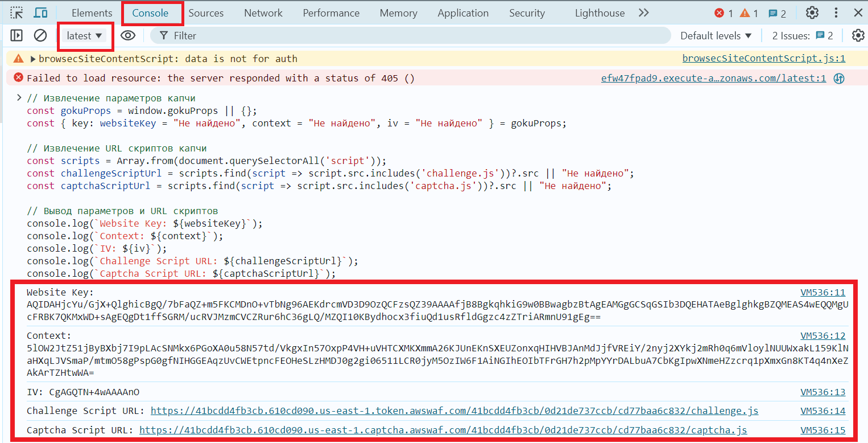Open console settings gear icon
Image resolution: width=868 pixels, height=443 pixels.
858,35
